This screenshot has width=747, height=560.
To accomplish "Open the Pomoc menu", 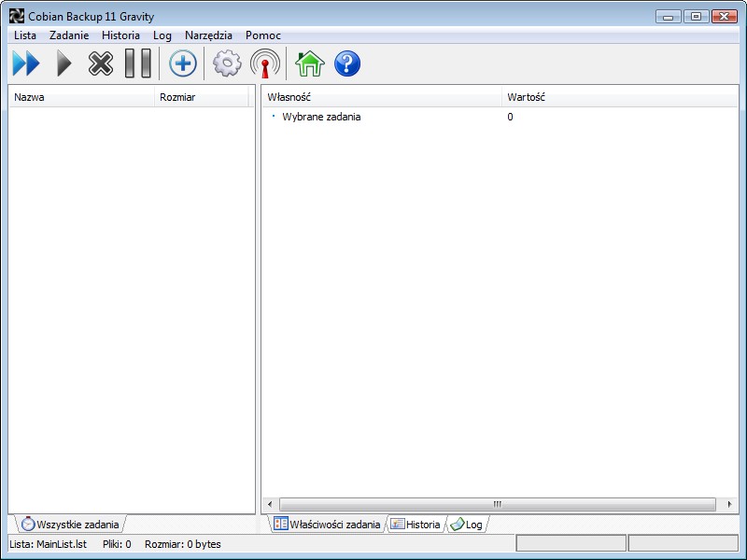I will [x=263, y=35].
